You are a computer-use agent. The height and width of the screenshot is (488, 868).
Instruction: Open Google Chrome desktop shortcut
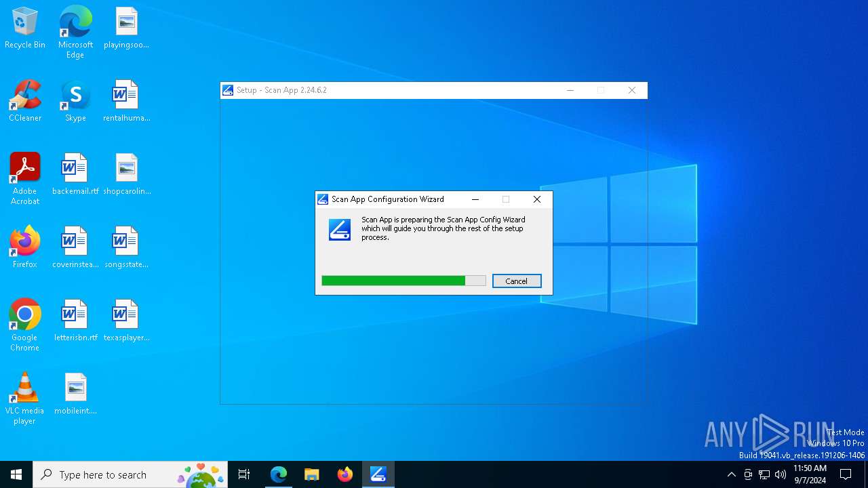25,325
